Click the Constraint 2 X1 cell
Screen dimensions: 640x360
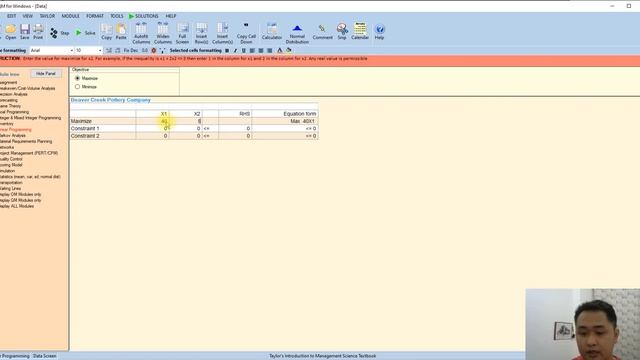[152, 136]
